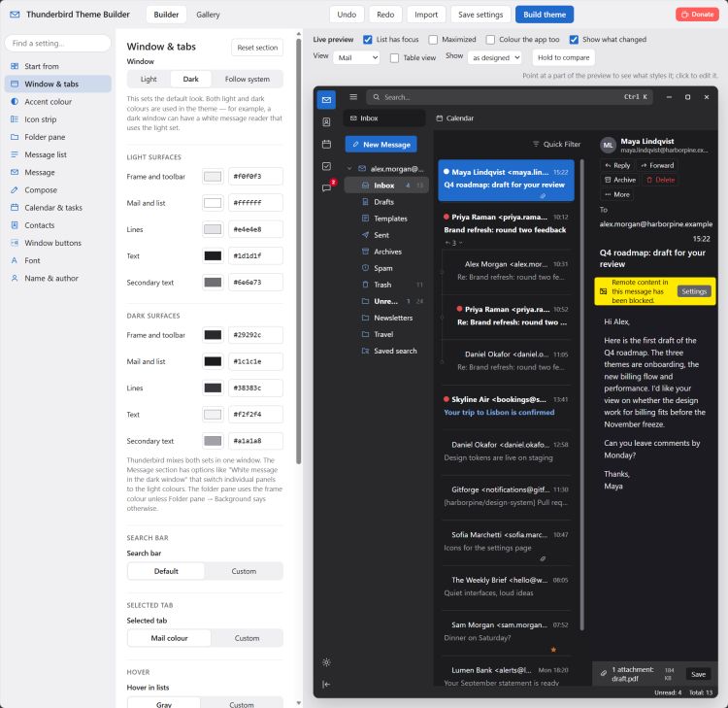Click the Reset section button

(257, 48)
